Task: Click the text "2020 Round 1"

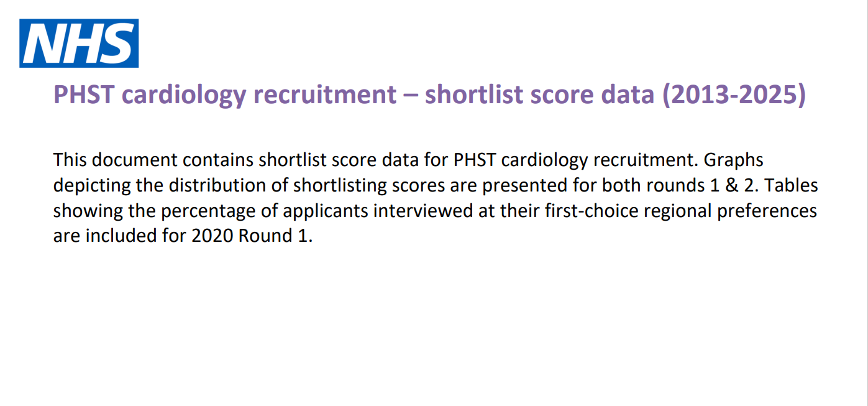Action: pos(249,236)
